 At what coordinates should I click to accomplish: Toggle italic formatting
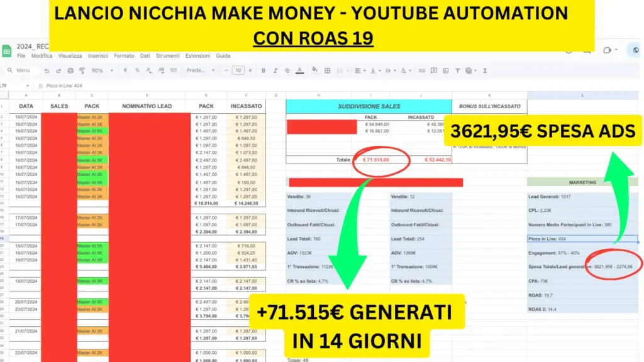pos(275,70)
